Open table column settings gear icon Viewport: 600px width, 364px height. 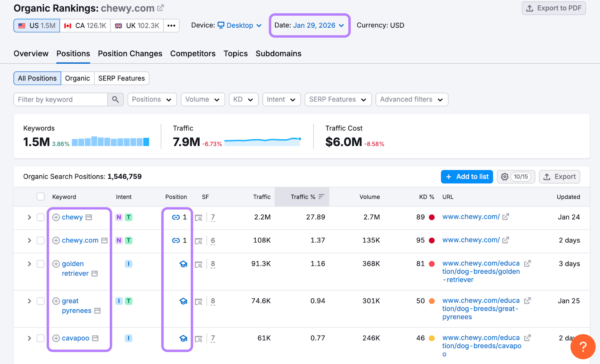(x=505, y=177)
